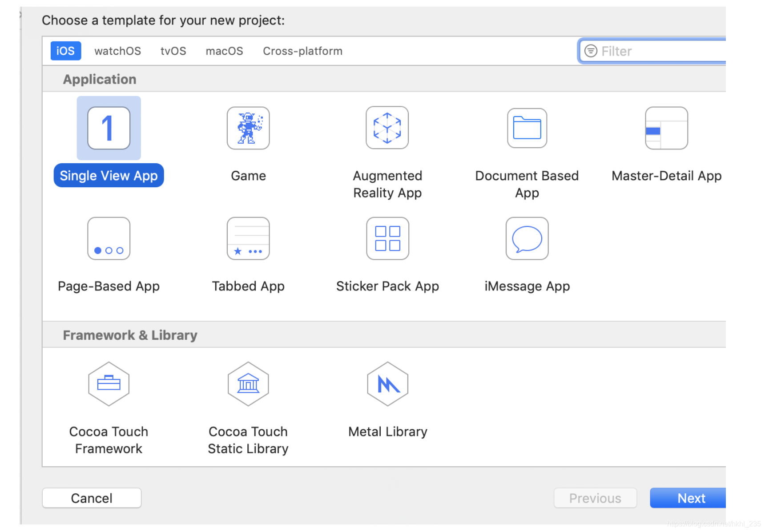Select the Document Based App folder icon
765x532 pixels.
[527, 128]
